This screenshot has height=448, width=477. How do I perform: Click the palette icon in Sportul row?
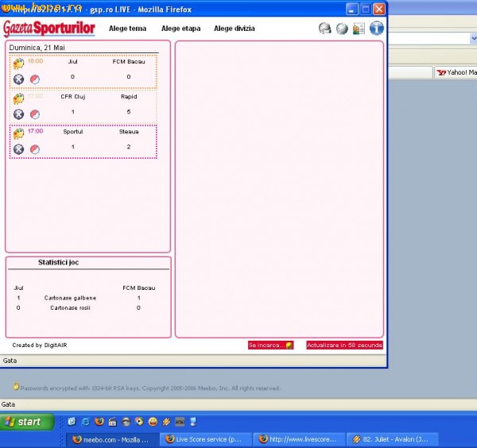coord(18,133)
